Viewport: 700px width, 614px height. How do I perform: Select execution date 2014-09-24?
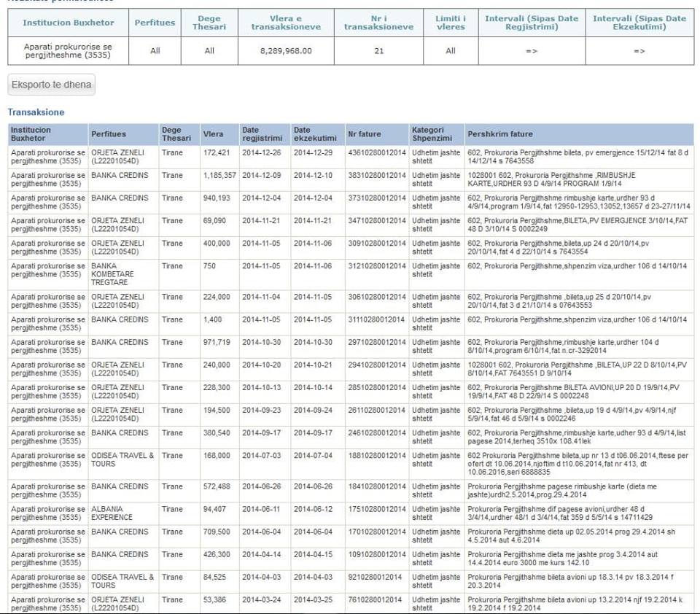click(x=313, y=411)
